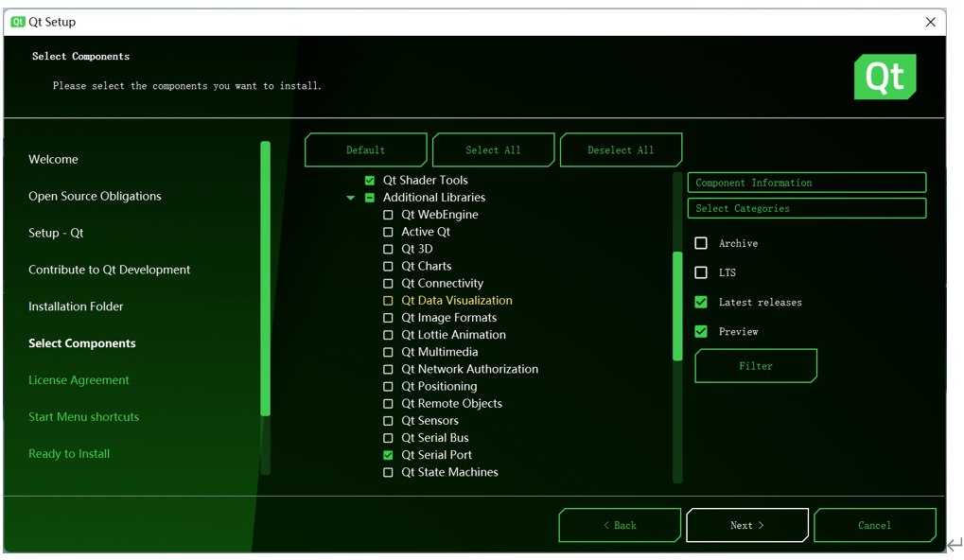Select the Qt Shader Tools label
Viewport: 964px width, 560px height.
point(426,180)
